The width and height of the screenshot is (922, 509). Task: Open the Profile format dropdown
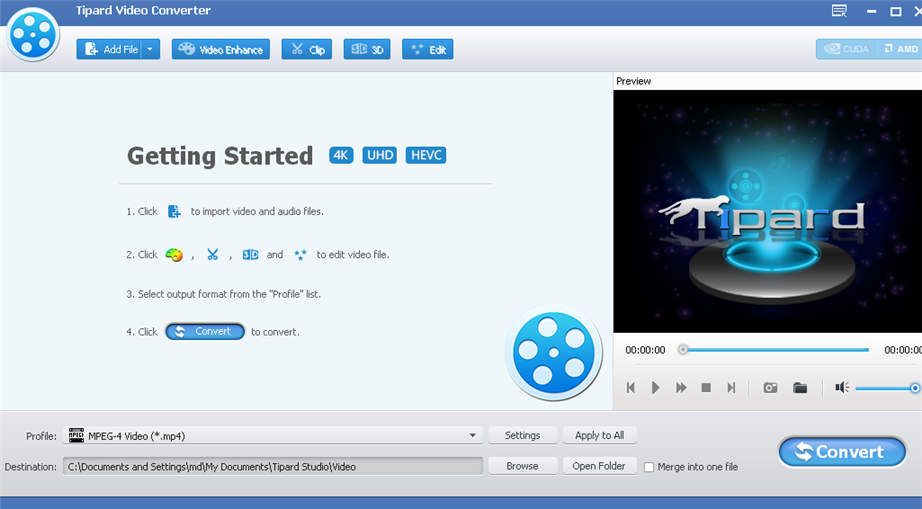(473, 436)
